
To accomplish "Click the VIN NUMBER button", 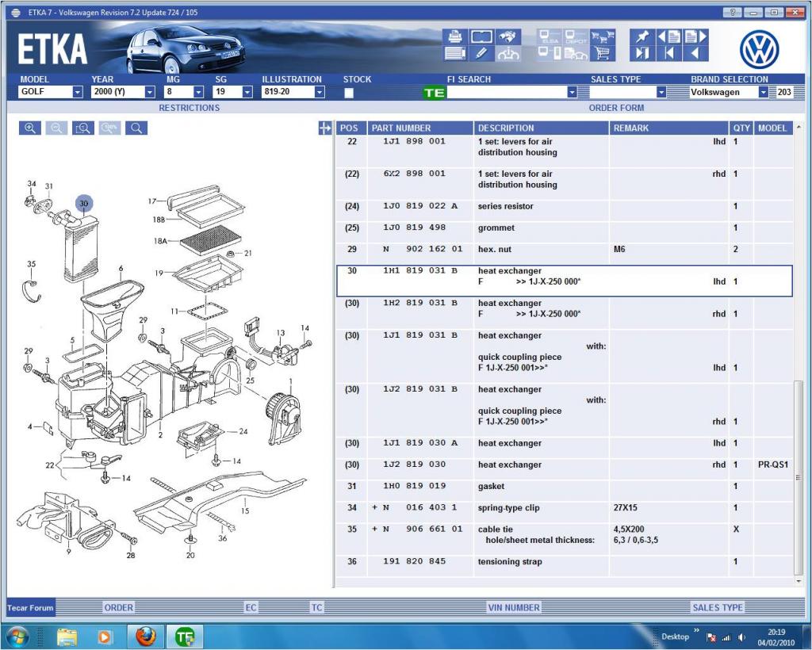I will click(x=514, y=607).
